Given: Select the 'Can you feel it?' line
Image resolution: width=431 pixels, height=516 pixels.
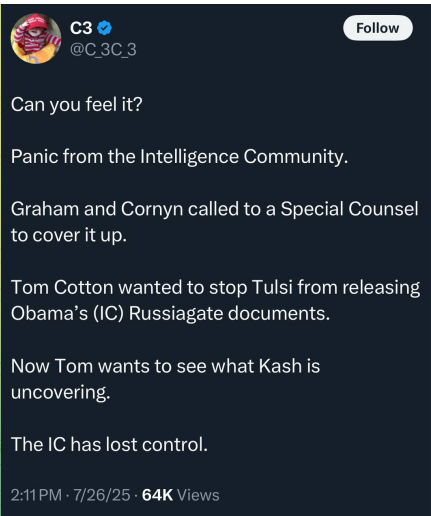Looking at the screenshot, I should tap(77, 105).
